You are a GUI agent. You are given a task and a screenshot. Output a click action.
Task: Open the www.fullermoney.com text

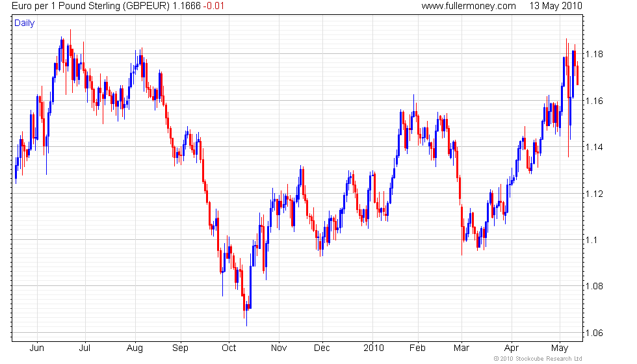[469, 6]
